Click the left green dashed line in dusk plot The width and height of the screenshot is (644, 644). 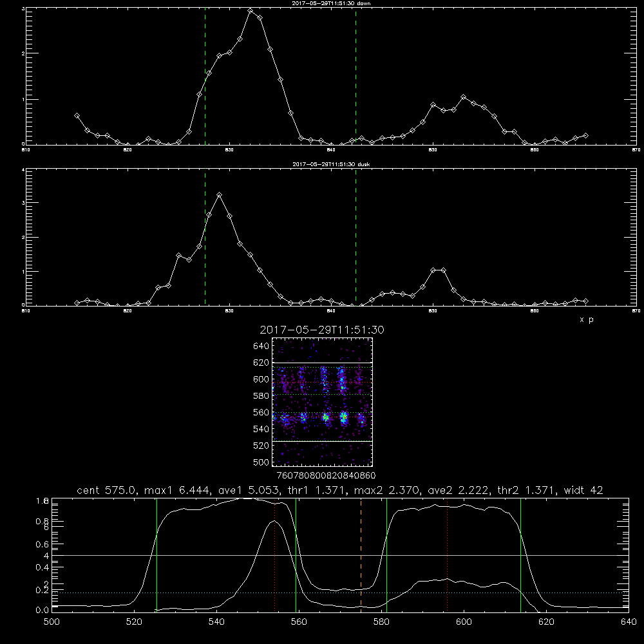(x=205, y=238)
